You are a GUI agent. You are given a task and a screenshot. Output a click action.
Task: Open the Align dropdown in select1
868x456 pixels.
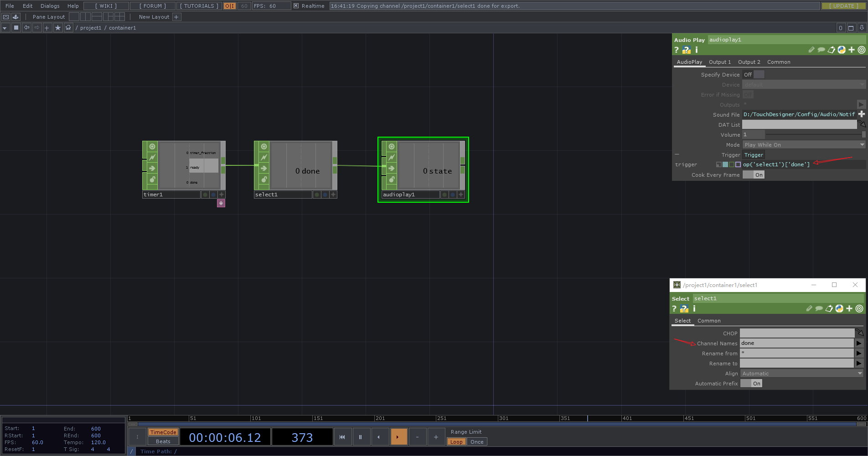pyautogui.click(x=801, y=373)
